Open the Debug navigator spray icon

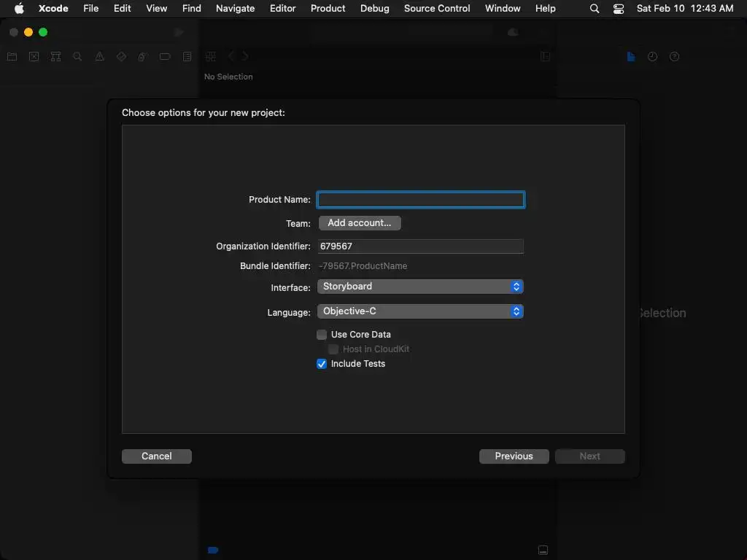(x=142, y=57)
